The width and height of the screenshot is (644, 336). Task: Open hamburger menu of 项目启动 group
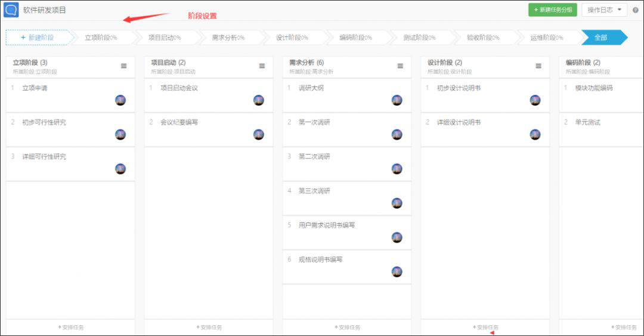click(262, 66)
